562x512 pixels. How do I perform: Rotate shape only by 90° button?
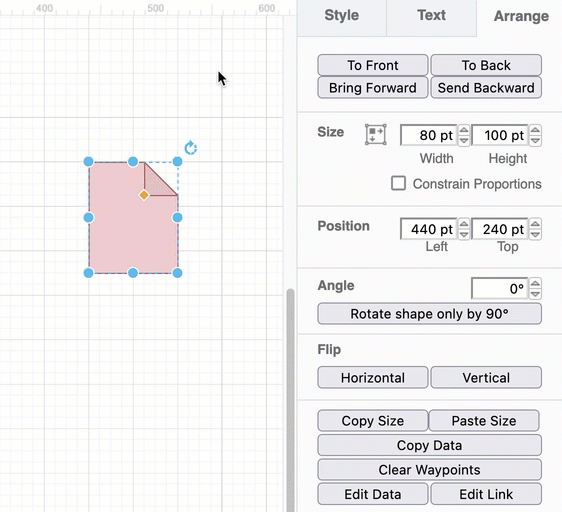pos(429,314)
